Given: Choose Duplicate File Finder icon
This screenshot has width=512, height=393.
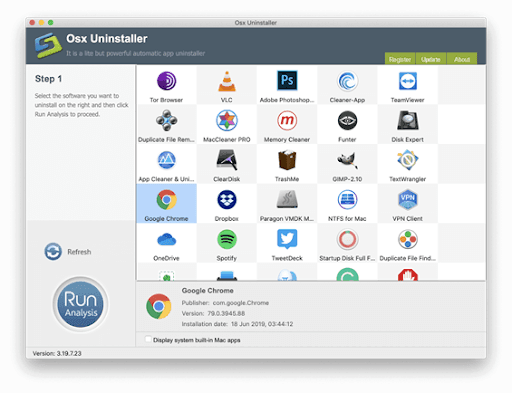Looking at the screenshot, I should [x=408, y=240].
